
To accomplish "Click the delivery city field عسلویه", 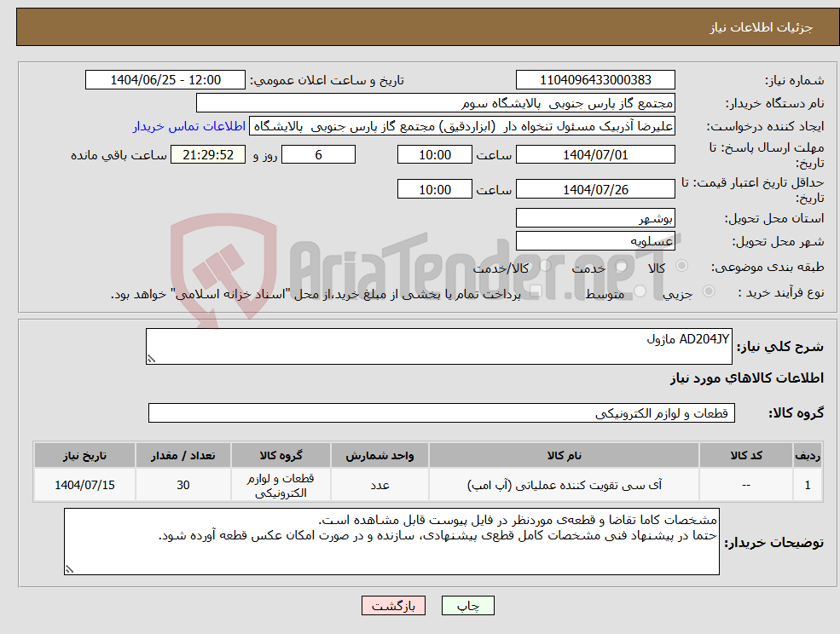I will 594,239.
